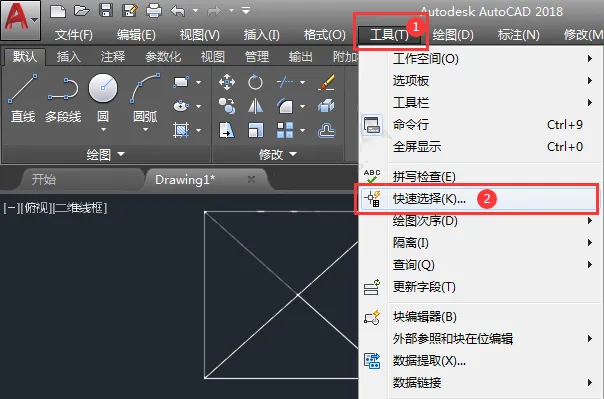
Task: Click the Offset tool icon
Action: tap(326, 130)
